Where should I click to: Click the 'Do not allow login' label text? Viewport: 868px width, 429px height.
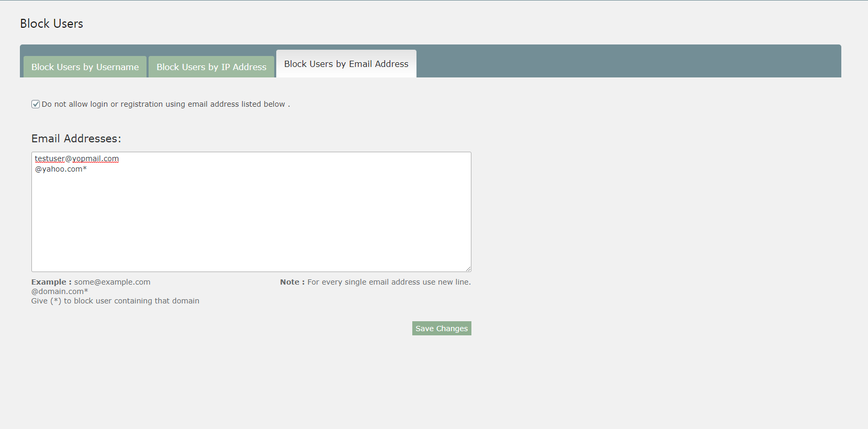[165, 104]
